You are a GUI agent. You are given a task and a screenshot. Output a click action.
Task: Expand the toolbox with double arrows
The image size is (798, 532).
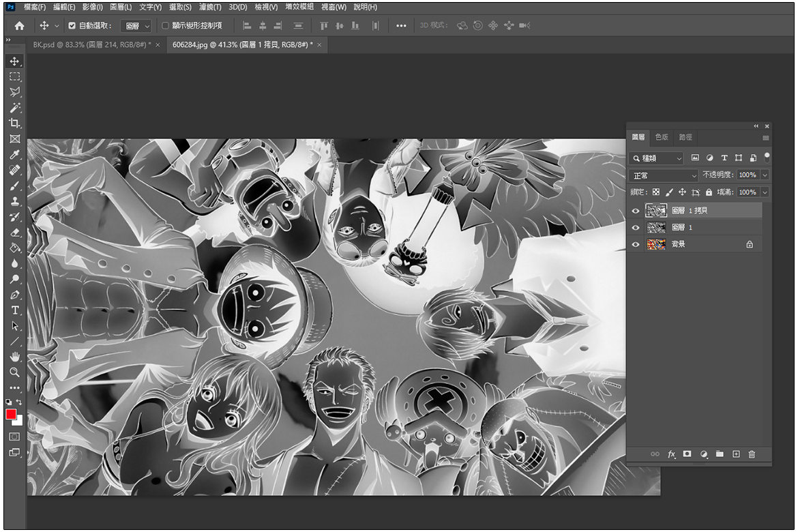point(8,40)
